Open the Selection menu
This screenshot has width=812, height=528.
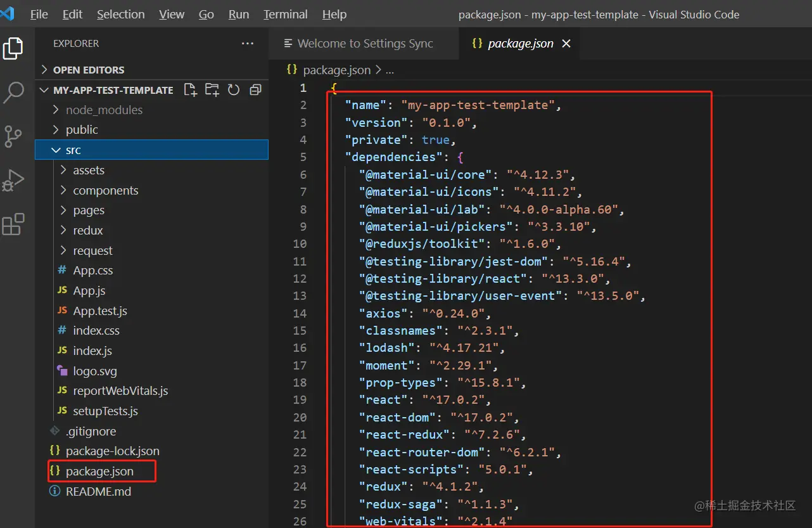[x=121, y=14]
